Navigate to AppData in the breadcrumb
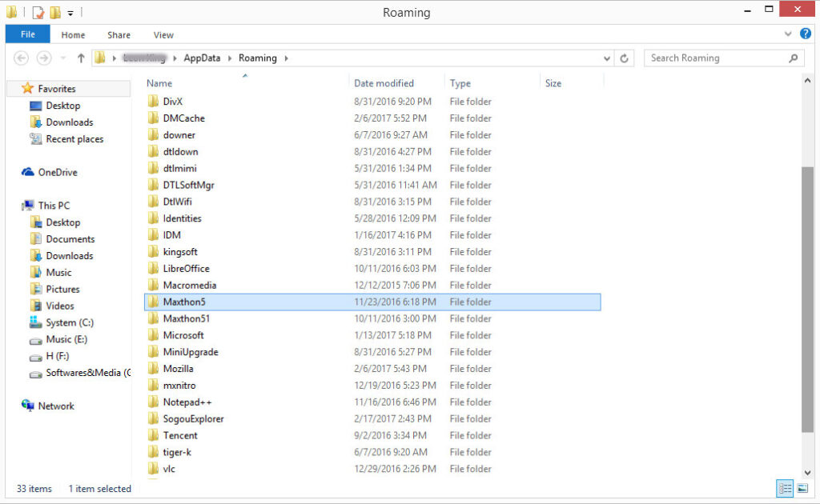Screen dimensions: 820x504 tap(201, 58)
